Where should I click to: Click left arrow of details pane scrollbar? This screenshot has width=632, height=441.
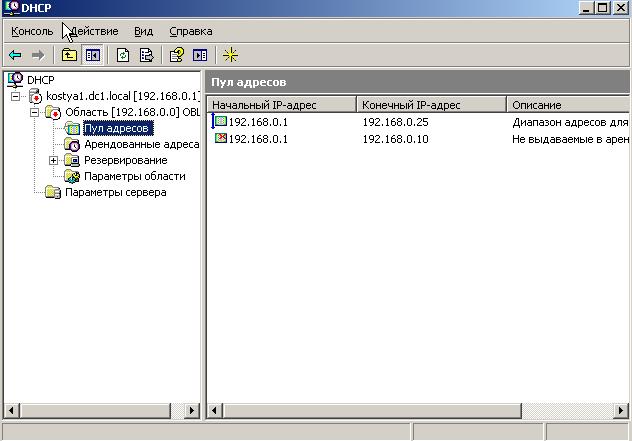[214, 411]
